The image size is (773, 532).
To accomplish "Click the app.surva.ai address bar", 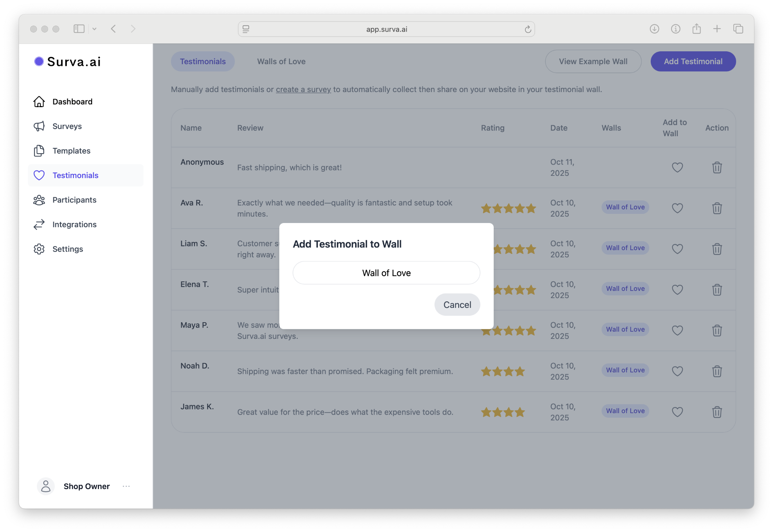I will [386, 29].
